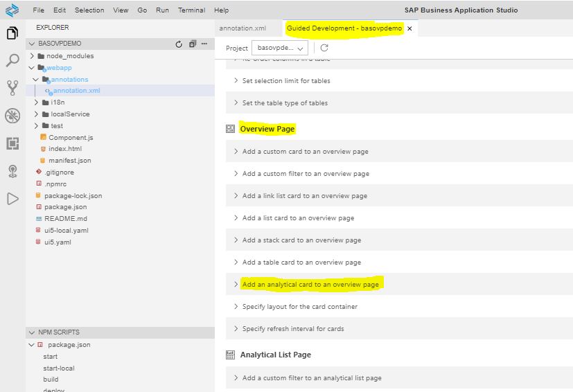
Task: Open the Run Configurations play icon
Action: (x=12, y=199)
